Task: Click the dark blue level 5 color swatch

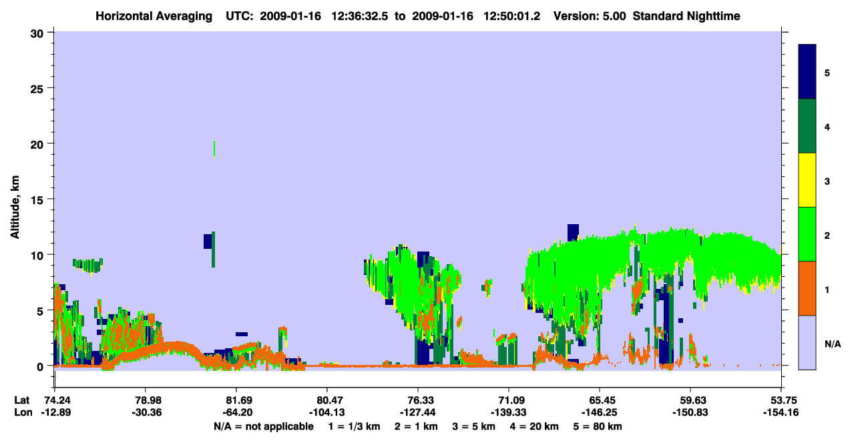Action: (807, 72)
